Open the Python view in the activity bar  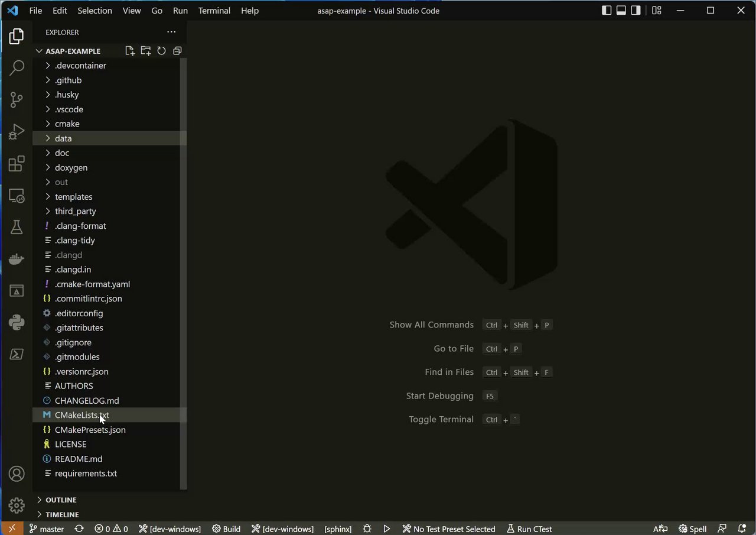pos(17,322)
